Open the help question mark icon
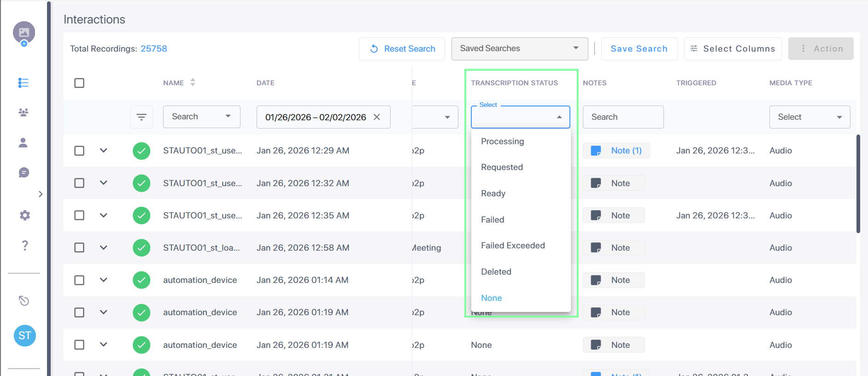The height and width of the screenshot is (376, 868). click(x=25, y=245)
